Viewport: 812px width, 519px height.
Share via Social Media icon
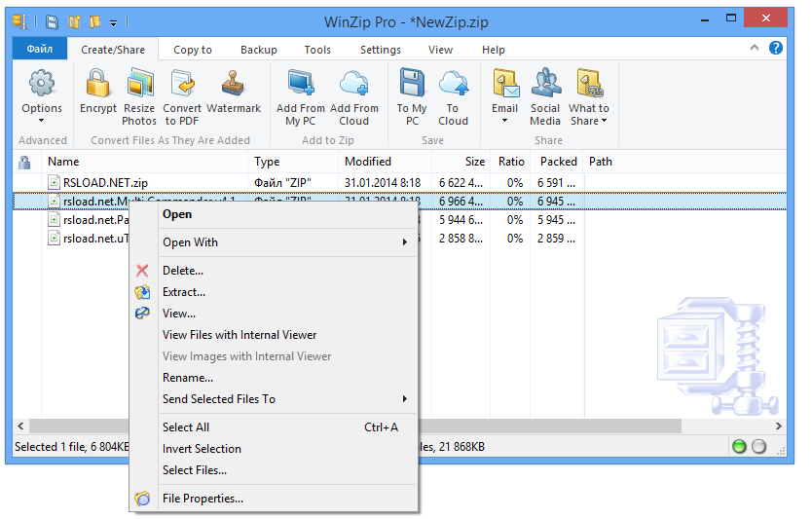(545, 84)
